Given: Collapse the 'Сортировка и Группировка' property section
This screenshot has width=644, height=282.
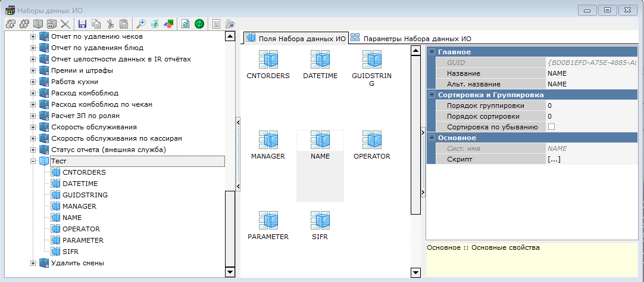Looking at the screenshot, I should [432, 95].
